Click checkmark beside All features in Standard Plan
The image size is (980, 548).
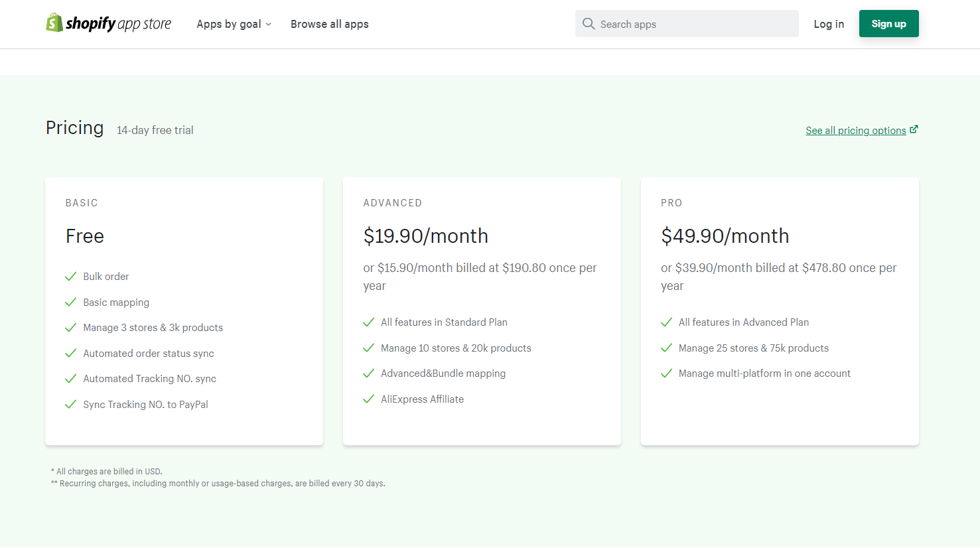coord(369,322)
